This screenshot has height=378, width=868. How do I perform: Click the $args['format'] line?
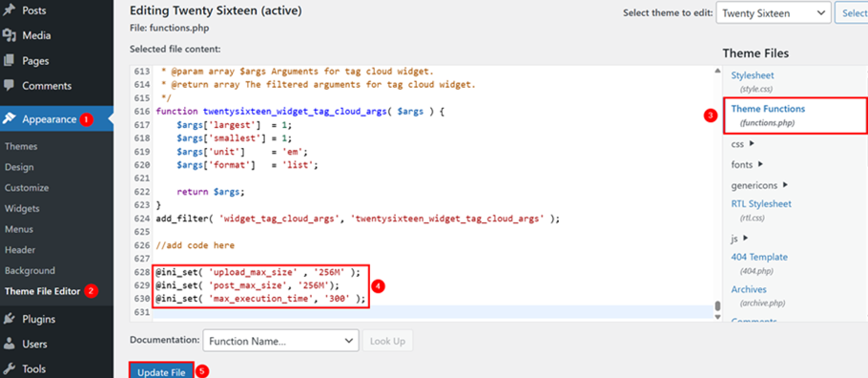click(x=247, y=165)
